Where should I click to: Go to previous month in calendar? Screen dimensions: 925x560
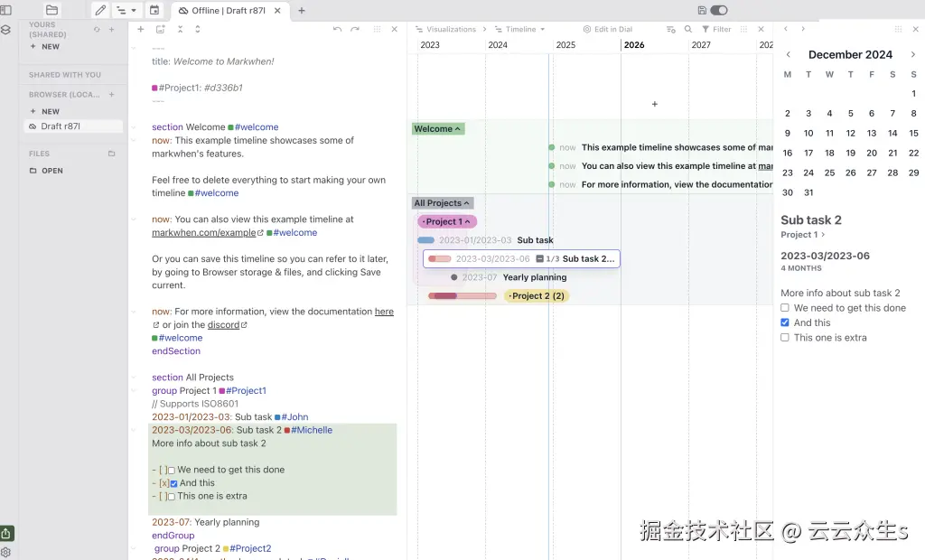788,54
